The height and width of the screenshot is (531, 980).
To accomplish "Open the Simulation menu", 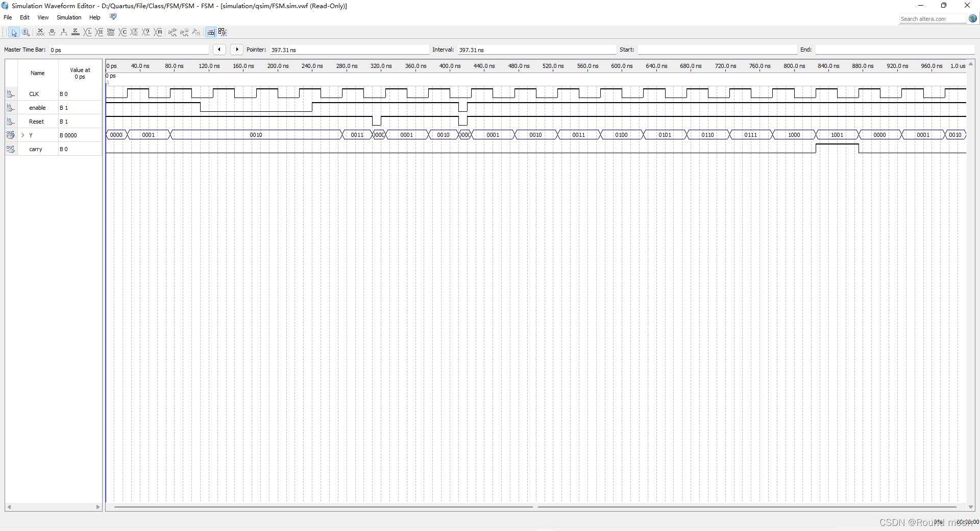I will 69,17.
